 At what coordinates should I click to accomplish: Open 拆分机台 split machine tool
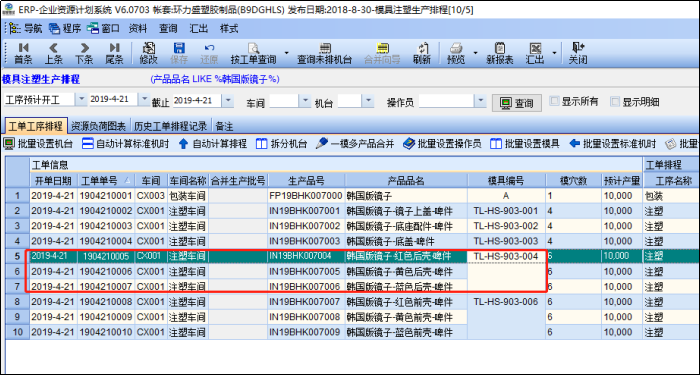(x=282, y=144)
